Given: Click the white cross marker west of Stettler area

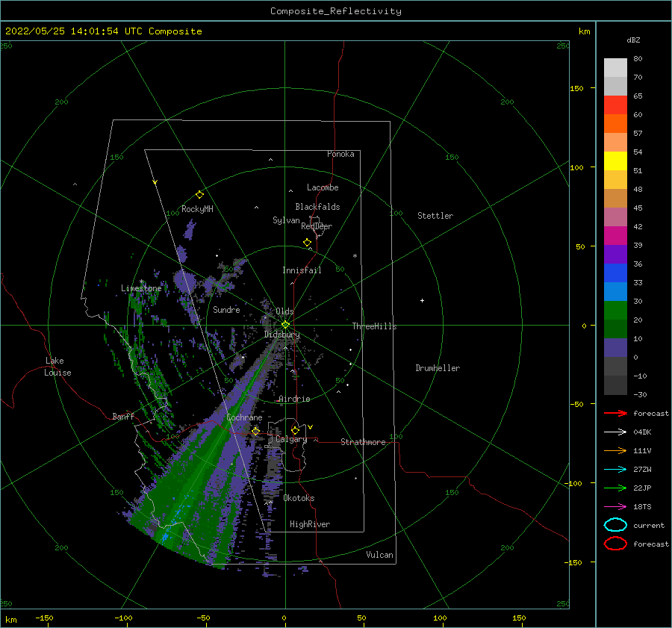Looking at the screenshot, I should coord(422,300).
